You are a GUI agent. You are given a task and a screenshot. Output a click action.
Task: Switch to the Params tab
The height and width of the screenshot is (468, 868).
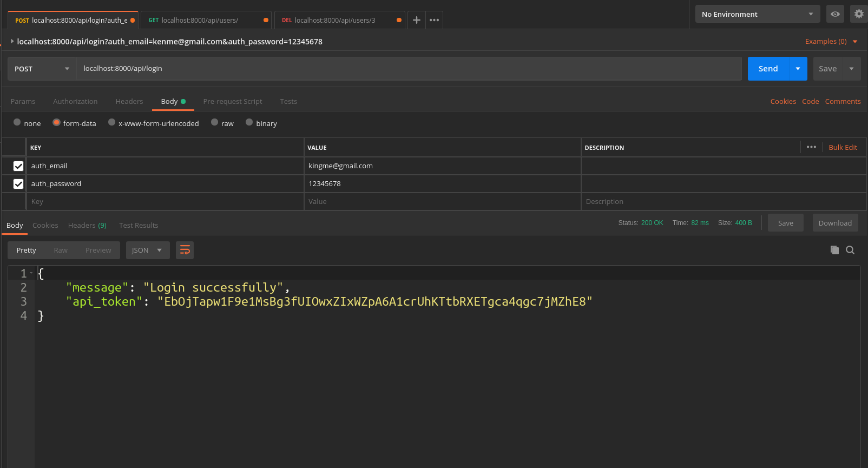23,101
